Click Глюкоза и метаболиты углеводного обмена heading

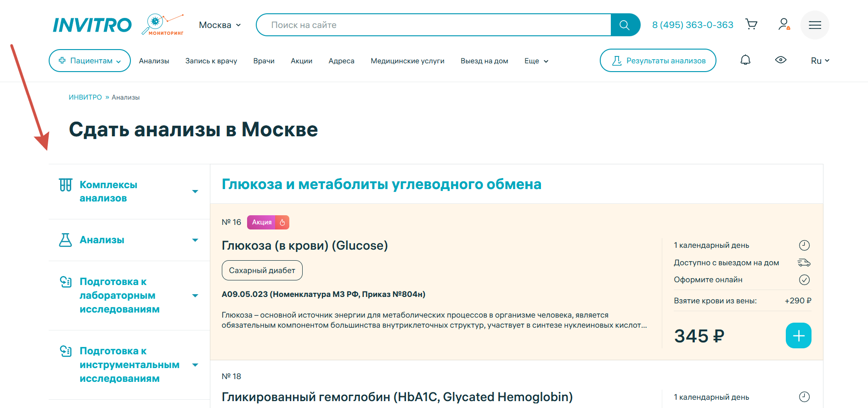click(x=381, y=184)
